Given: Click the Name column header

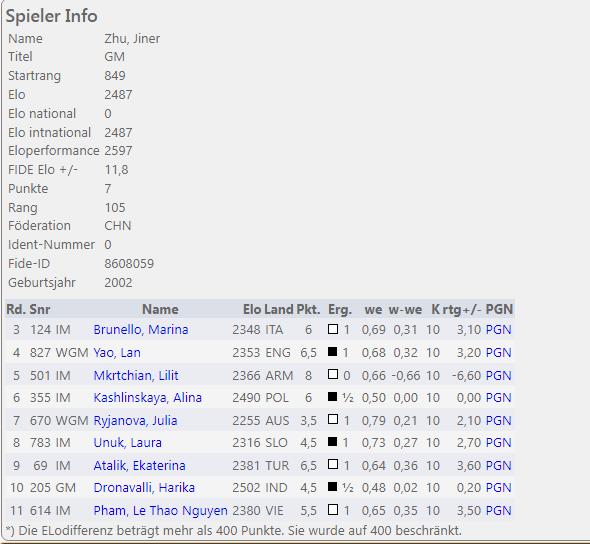Looking at the screenshot, I should coord(160,309).
